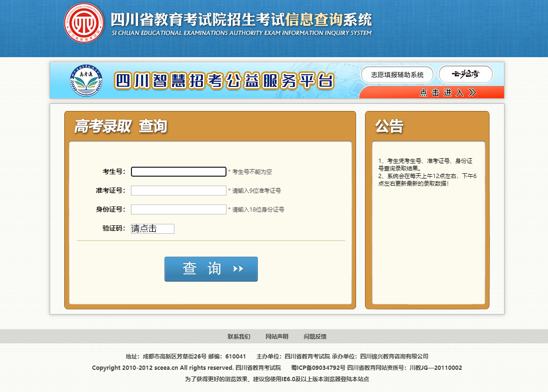Click the 公告 panel heading
The image size is (548, 392).
click(x=389, y=127)
